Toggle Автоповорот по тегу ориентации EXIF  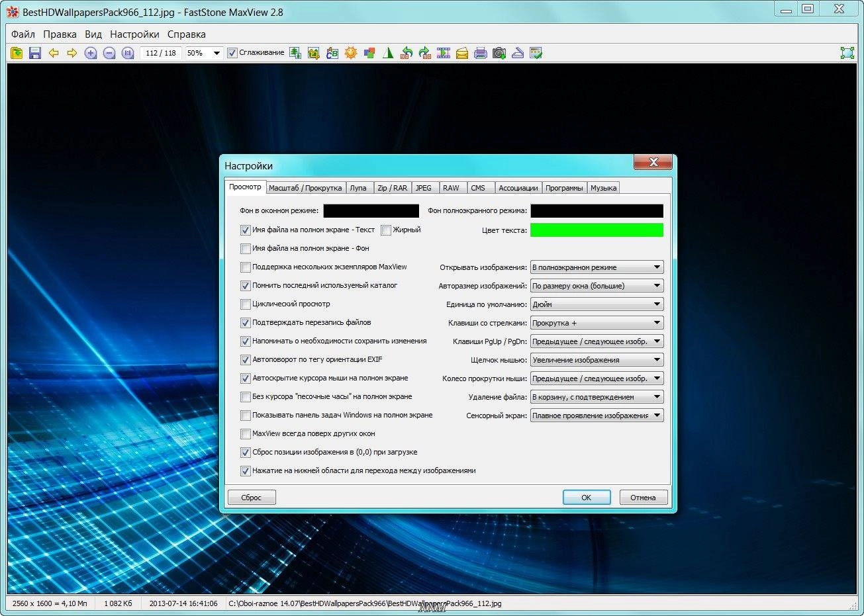pyautogui.click(x=246, y=360)
